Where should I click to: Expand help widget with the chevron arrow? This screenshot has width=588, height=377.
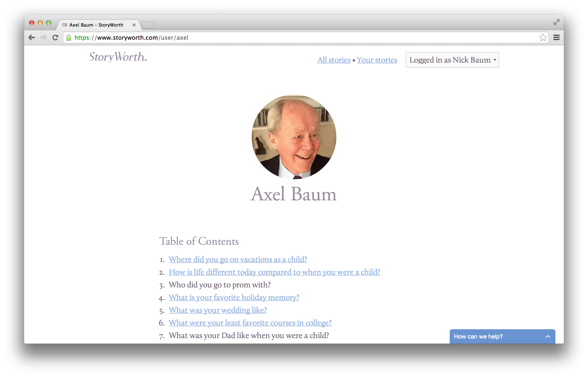548,337
